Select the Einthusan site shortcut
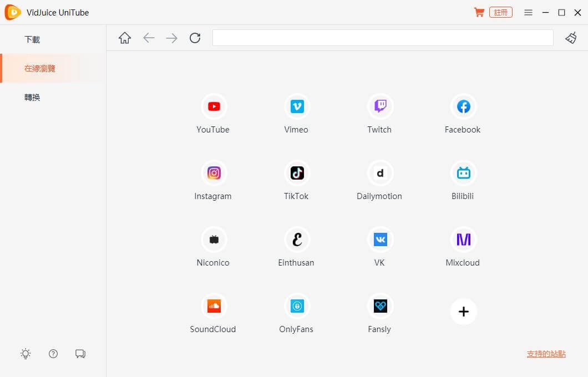This screenshot has height=377, width=588. [297, 240]
